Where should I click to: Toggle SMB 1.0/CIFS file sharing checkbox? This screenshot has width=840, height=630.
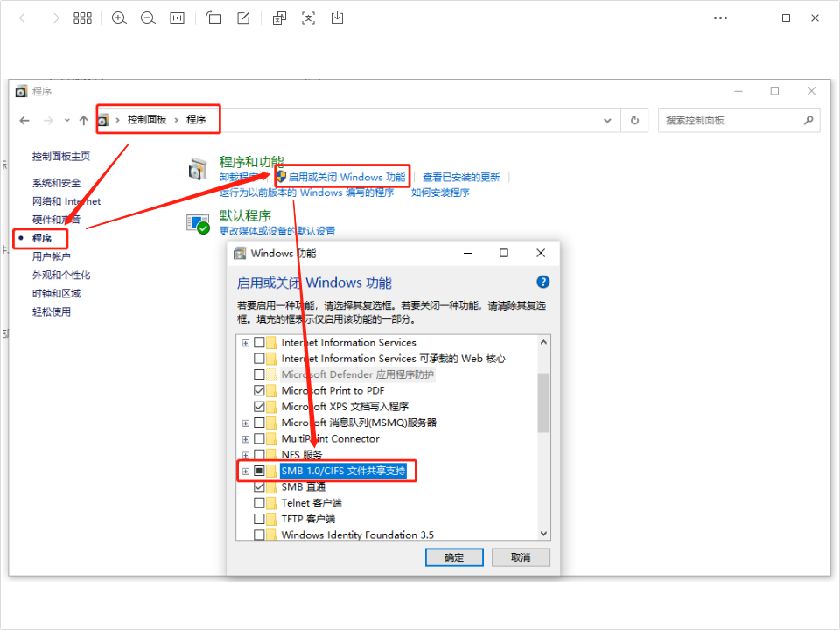259,471
